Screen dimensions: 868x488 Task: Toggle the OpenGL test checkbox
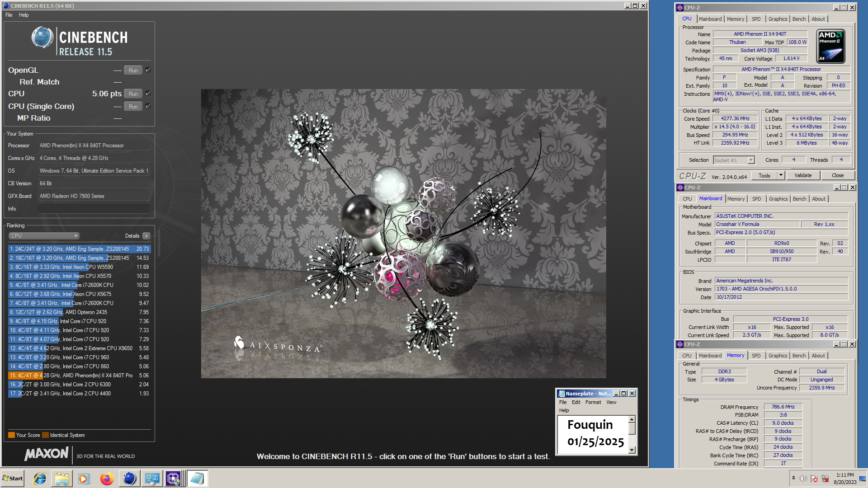coord(148,70)
